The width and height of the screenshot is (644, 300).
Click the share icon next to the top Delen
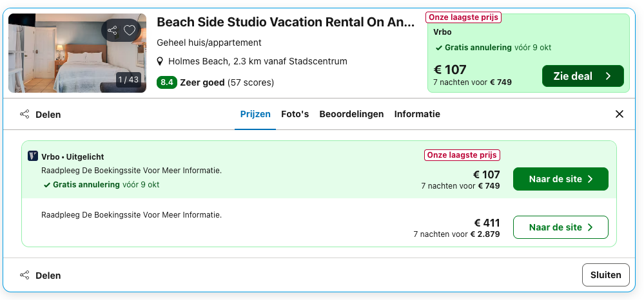(24, 114)
